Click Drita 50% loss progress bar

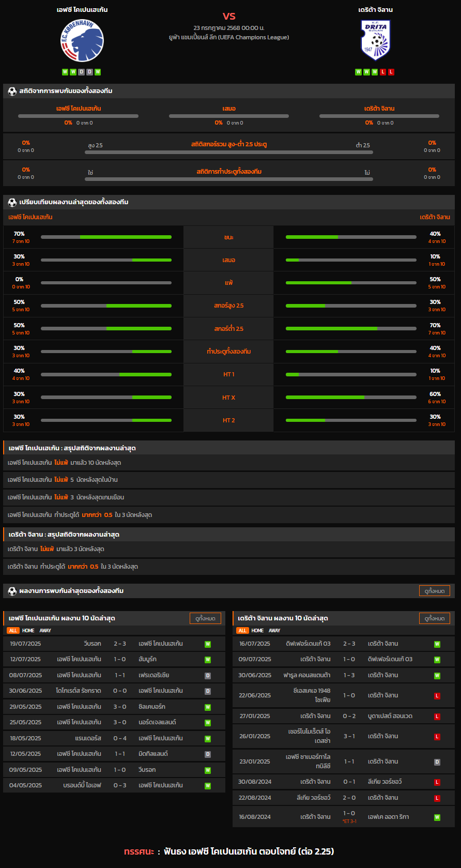click(351, 283)
